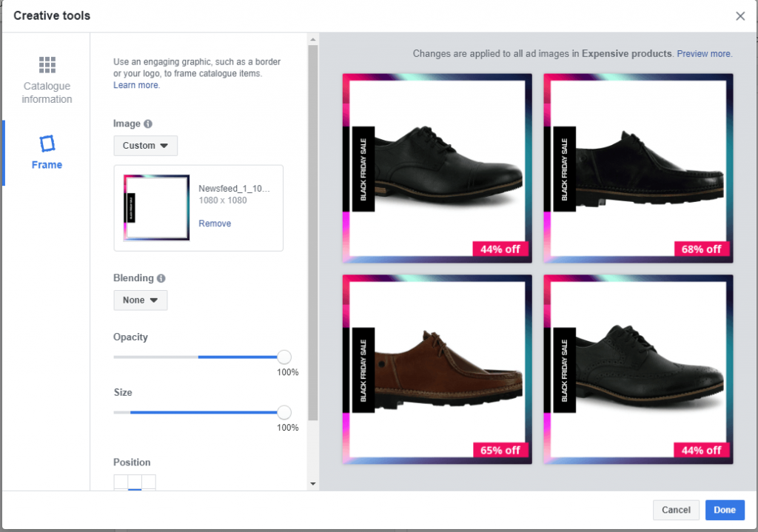Click the Size slider handle

[284, 412]
